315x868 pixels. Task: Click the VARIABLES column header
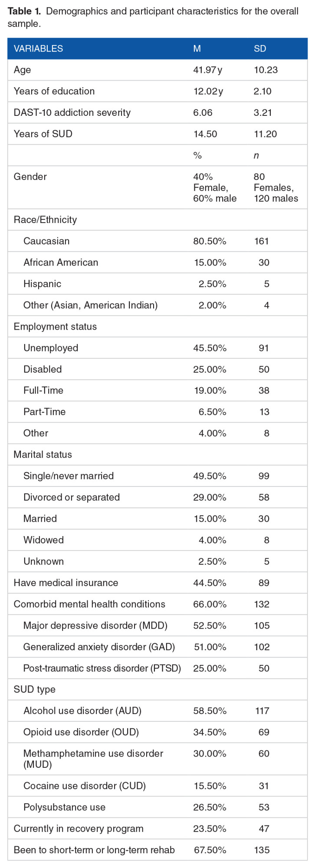(x=38, y=49)
